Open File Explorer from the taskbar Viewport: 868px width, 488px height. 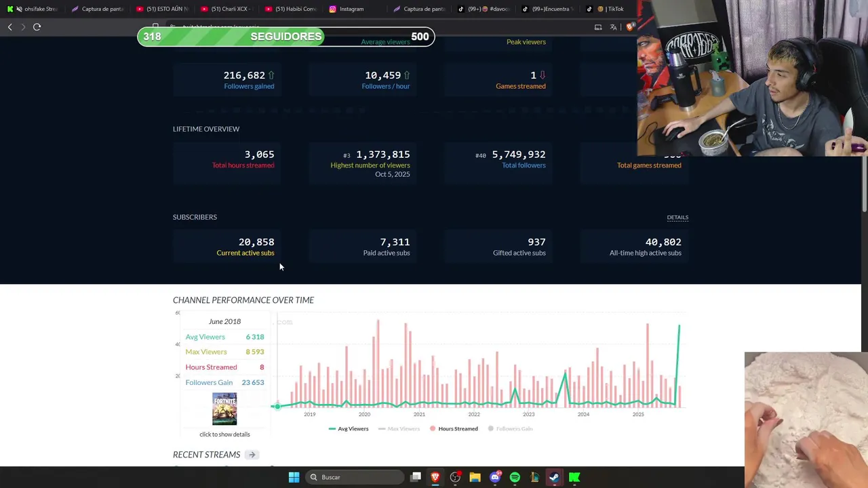(475, 477)
